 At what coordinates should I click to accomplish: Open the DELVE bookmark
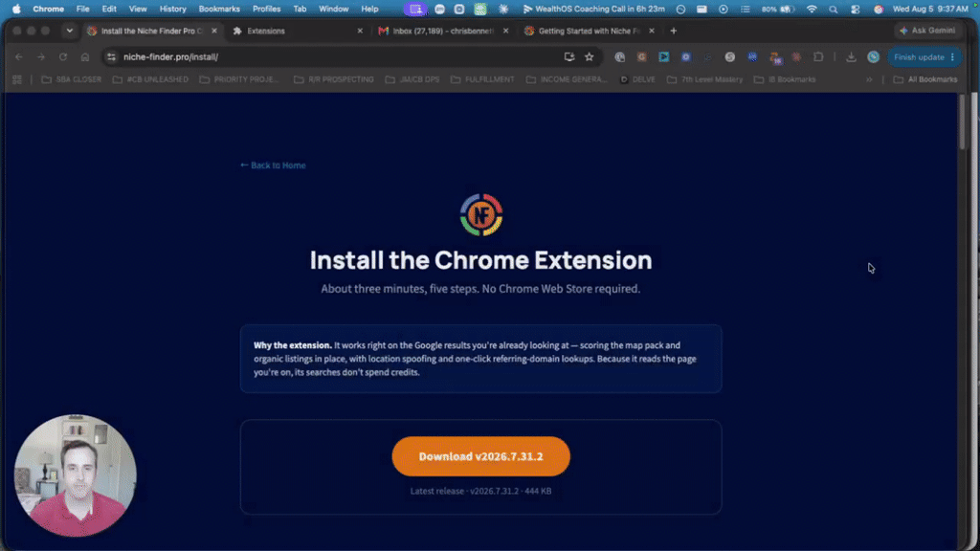pos(637,79)
